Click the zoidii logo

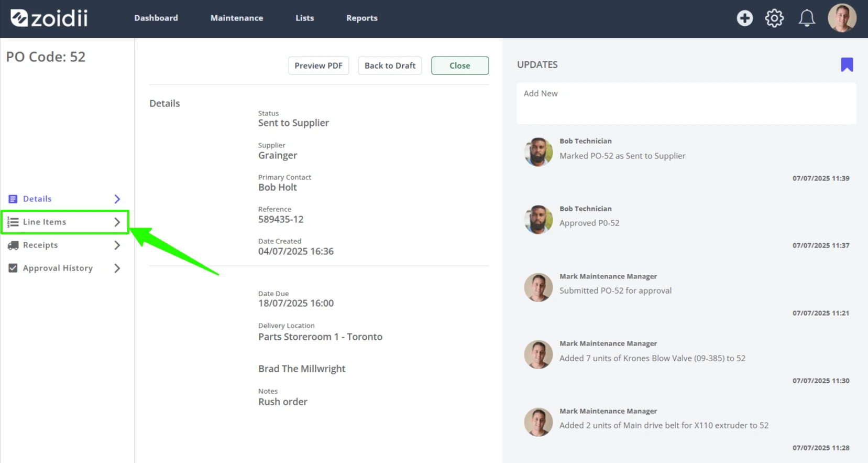(49, 18)
